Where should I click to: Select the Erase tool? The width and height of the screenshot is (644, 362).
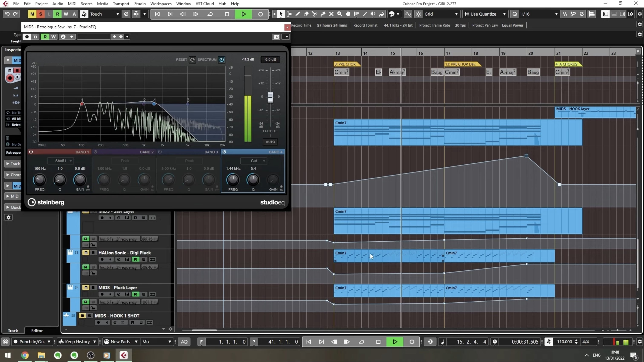[306, 14]
